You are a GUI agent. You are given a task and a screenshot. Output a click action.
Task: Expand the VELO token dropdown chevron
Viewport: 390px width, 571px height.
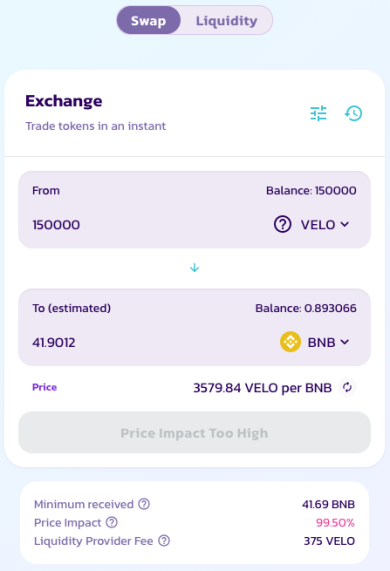(x=345, y=224)
